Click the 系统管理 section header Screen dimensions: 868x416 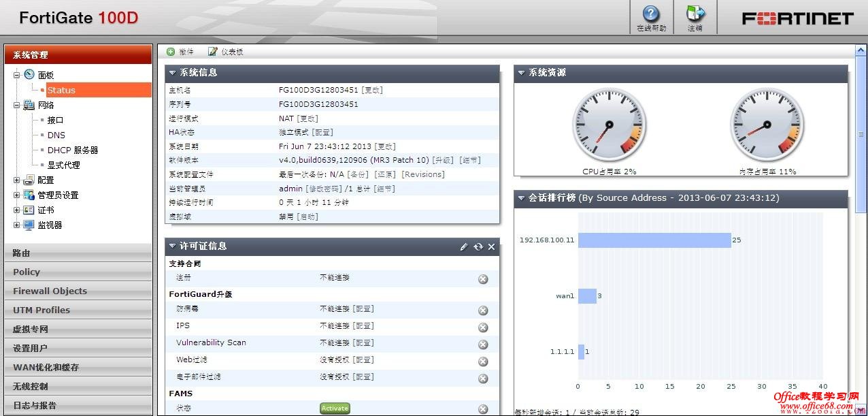click(78, 54)
